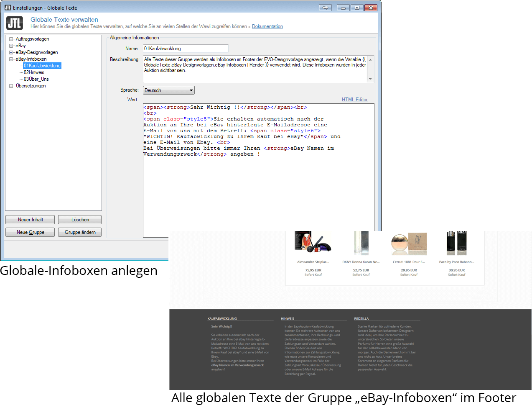Open the Sprache Deutsch dropdown
The height and width of the screenshot is (405, 532).
169,90
